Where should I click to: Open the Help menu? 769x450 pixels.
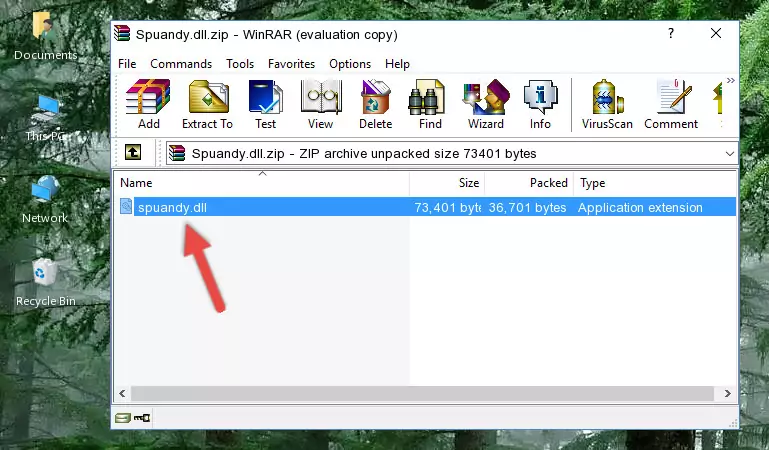coord(397,64)
